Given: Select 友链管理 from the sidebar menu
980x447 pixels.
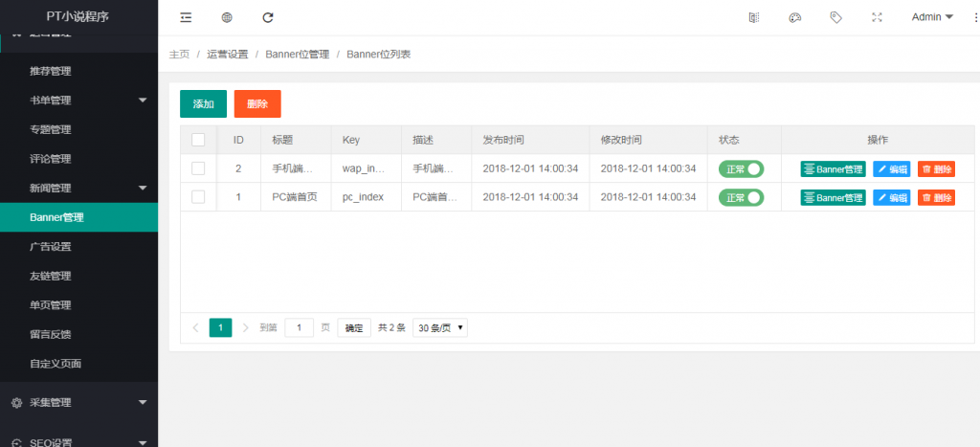Looking at the screenshot, I should tap(50, 277).
